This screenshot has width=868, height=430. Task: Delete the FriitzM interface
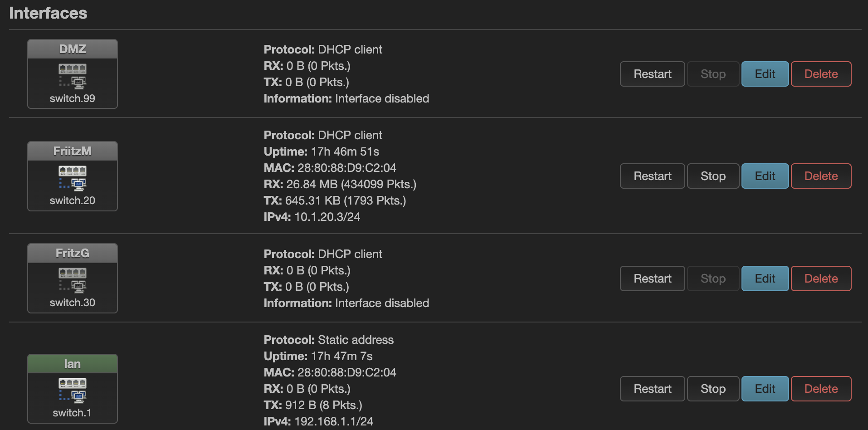821,176
